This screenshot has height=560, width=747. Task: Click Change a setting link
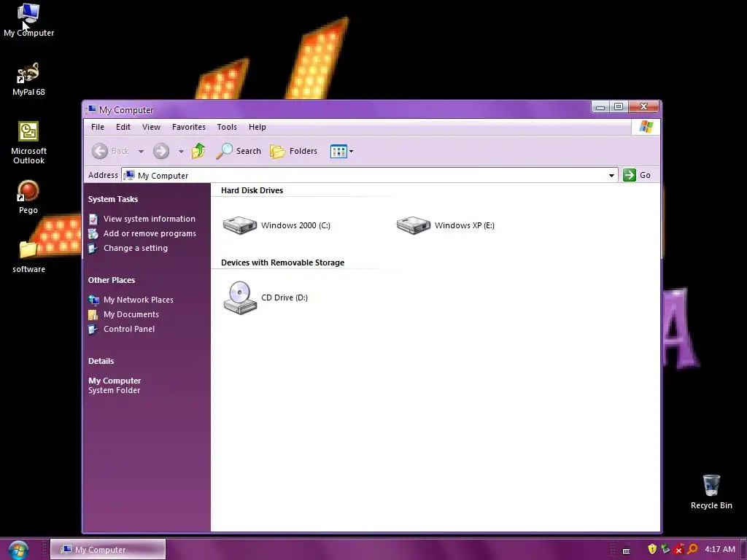[128, 248]
